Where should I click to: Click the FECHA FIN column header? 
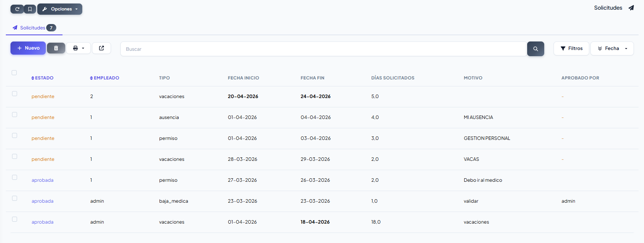point(312,78)
